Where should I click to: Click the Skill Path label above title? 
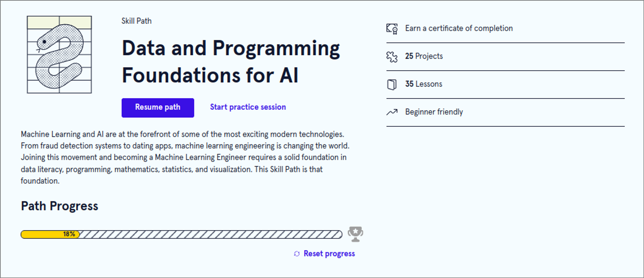[x=137, y=21]
